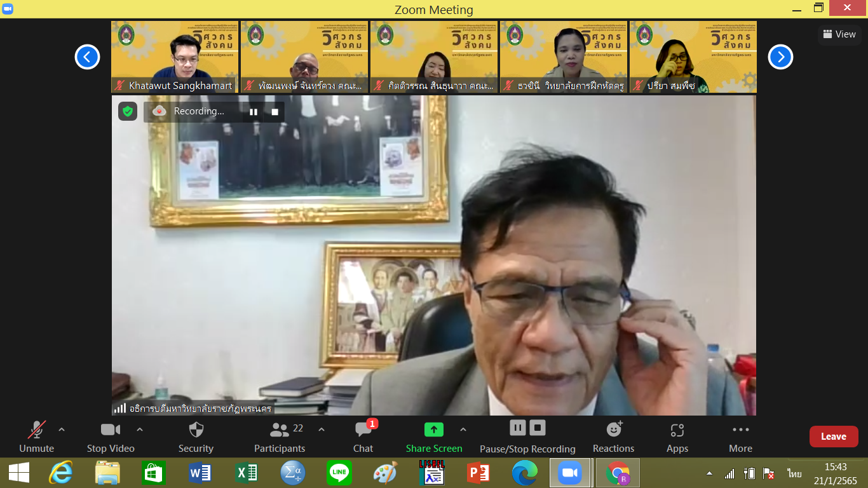868x488 pixels.
Task: Click the battery power tray icon
Action: pos(749,473)
